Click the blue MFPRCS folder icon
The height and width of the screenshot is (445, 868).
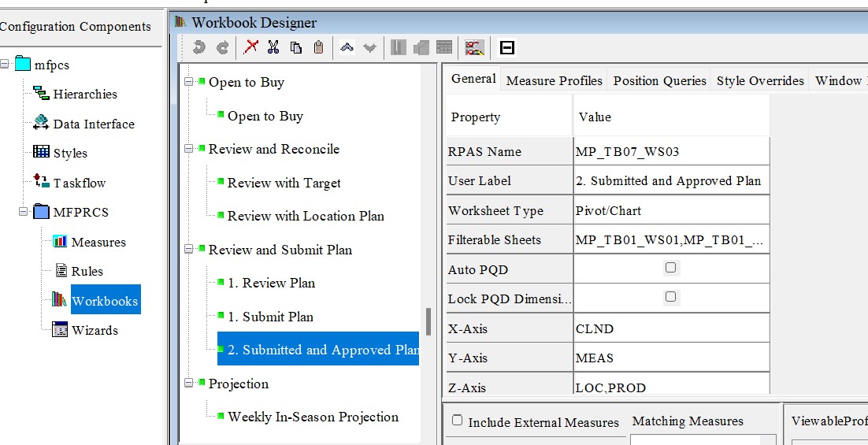42,211
